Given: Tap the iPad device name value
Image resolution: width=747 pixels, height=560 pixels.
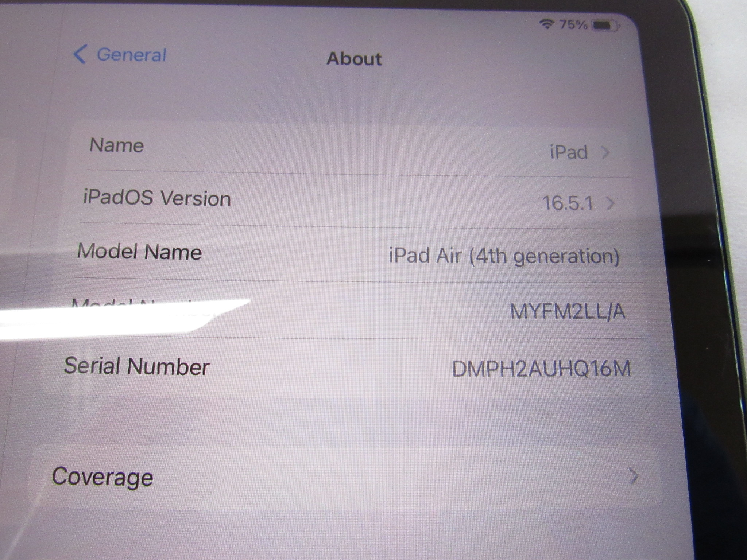Looking at the screenshot, I should coord(569,152).
